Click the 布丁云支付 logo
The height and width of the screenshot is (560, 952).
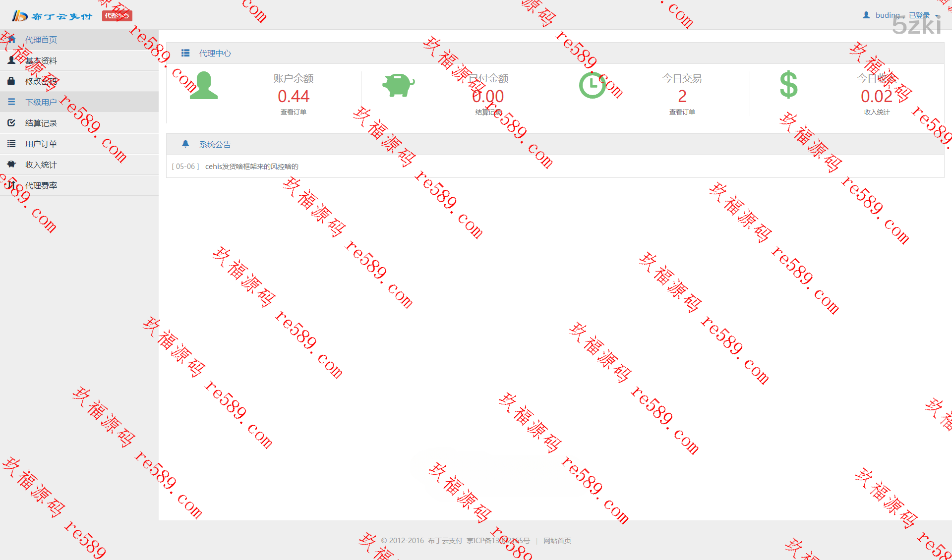52,16
